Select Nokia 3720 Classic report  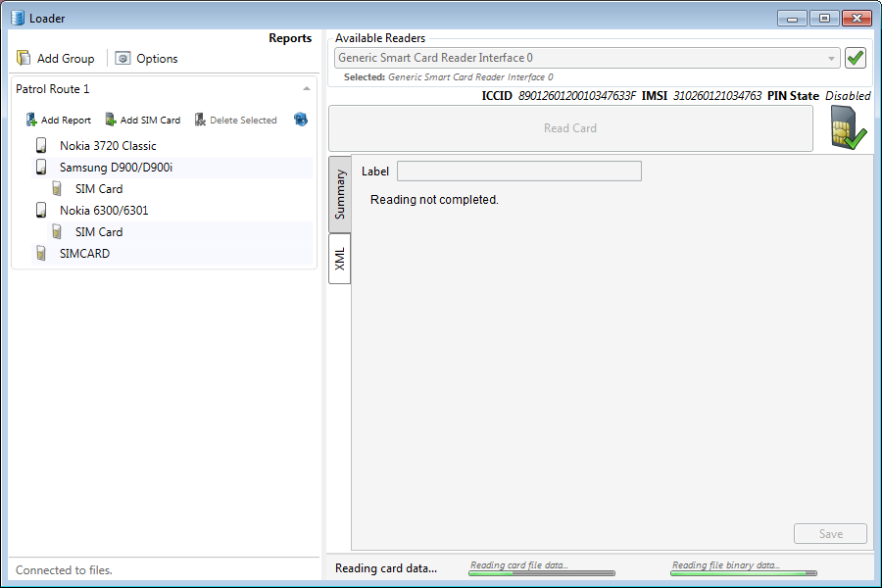click(x=108, y=146)
